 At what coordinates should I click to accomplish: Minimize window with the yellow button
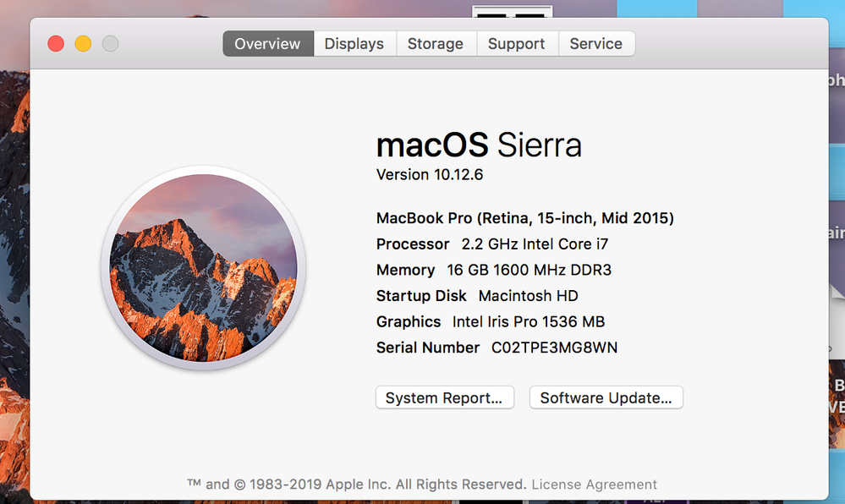coord(83,44)
